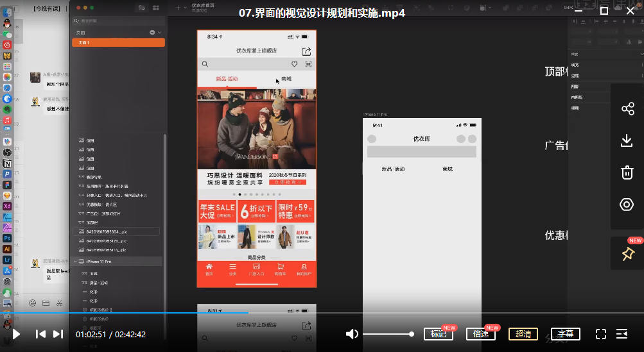Click the 年末SALE大促 banner
Viewport: 644px width, 352px height.
click(217, 211)
